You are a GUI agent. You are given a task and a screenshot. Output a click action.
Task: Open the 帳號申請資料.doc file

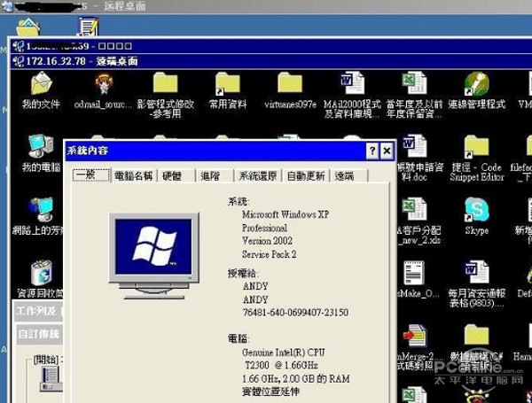pos(414,148)
